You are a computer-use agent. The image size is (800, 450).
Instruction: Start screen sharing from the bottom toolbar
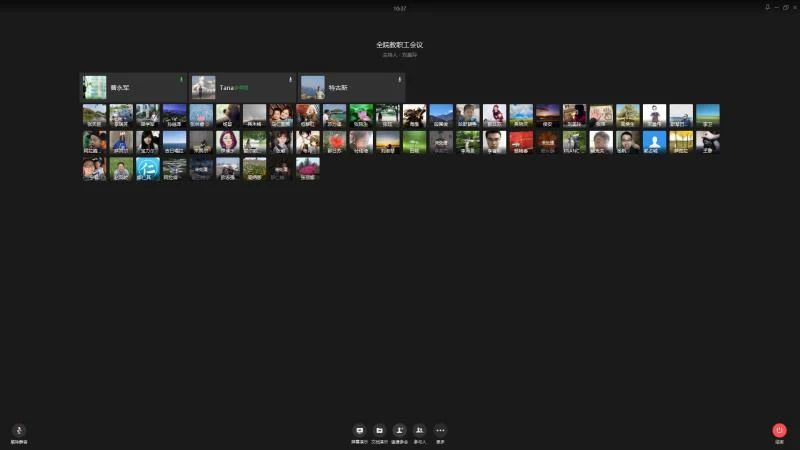pyautogui.click(x=359, y=431)
